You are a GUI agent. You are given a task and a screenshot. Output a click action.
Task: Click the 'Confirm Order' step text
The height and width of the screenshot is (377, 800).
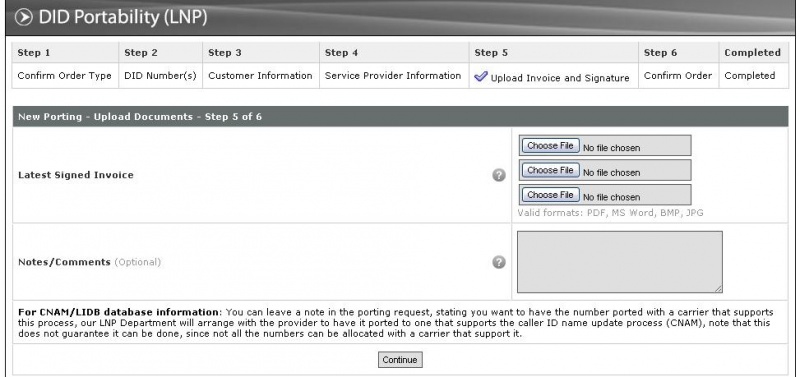678,76
